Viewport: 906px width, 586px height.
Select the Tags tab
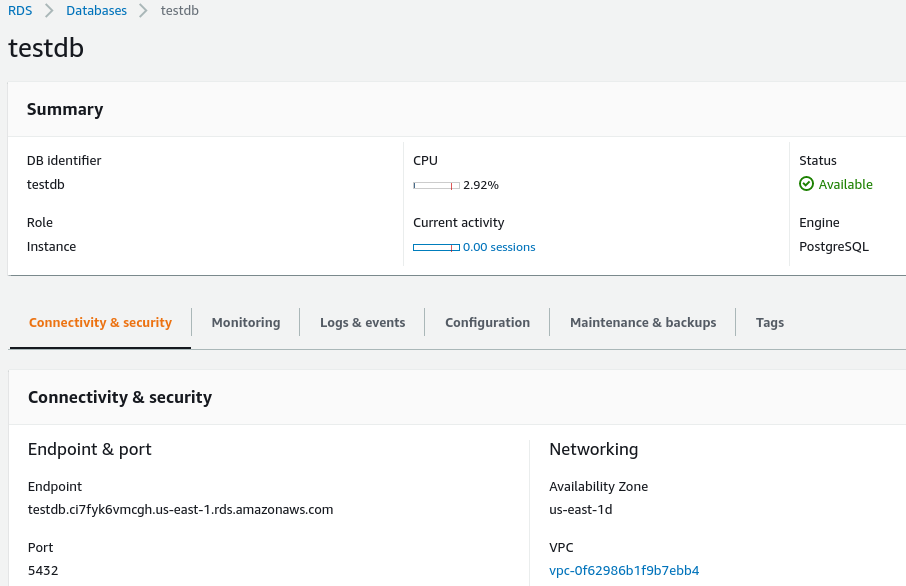click(770, 323)
